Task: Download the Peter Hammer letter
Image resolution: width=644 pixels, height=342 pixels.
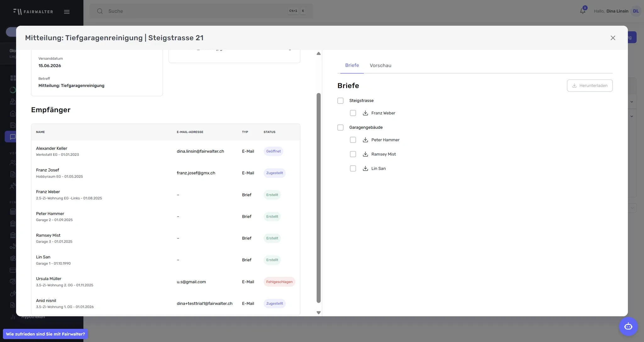Action: 365,140
